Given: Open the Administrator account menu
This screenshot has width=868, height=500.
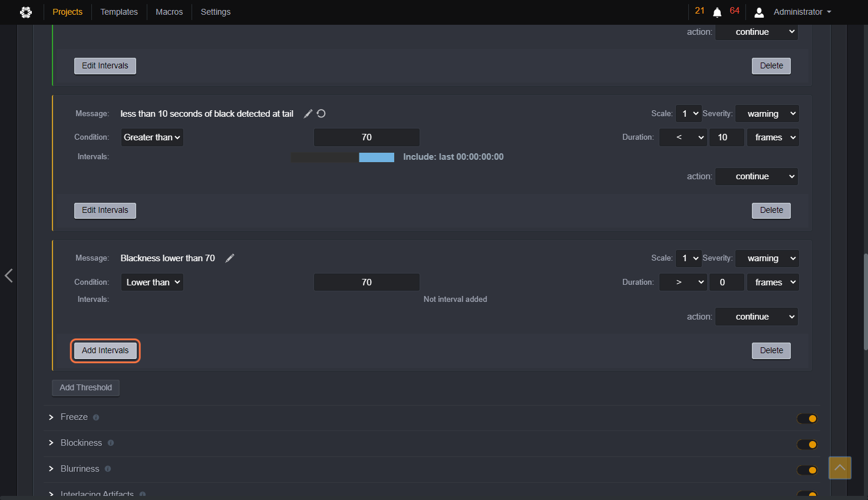Looking at the screenshot, I should (802, 12).
